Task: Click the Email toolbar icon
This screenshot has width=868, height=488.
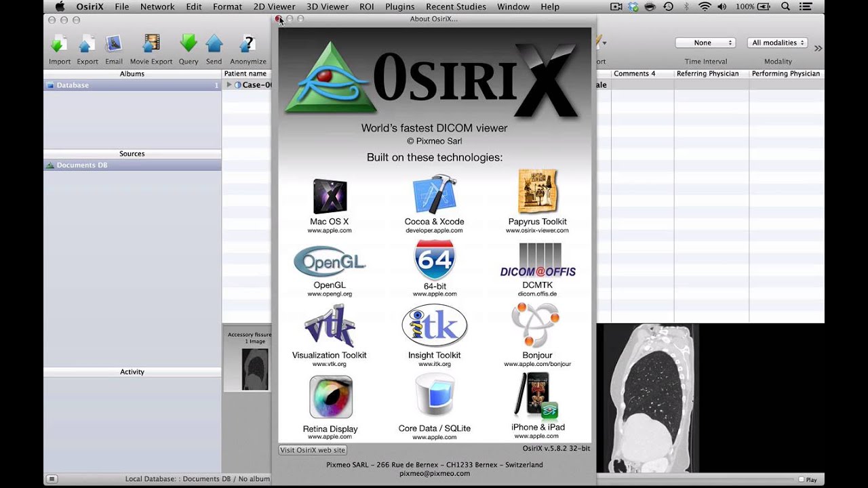Action: click(x=114, y=44)
